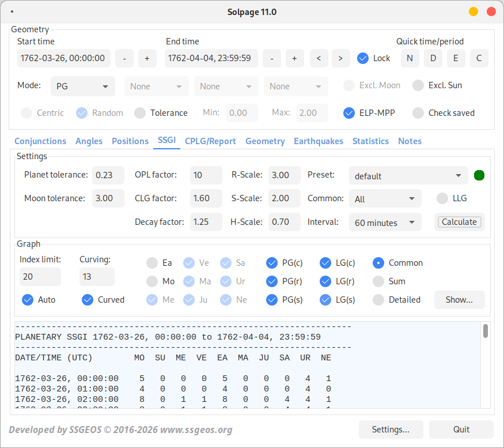The height and width of the screenshot is (448, 504).
Task: Click the CLG factor field
Action: tap(206, 198)
